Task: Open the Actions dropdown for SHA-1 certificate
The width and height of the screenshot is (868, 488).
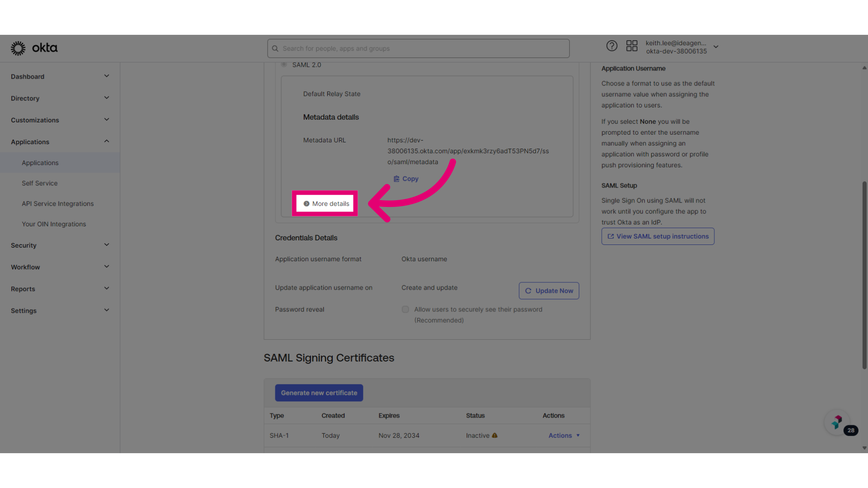Action: click(564, 436)
